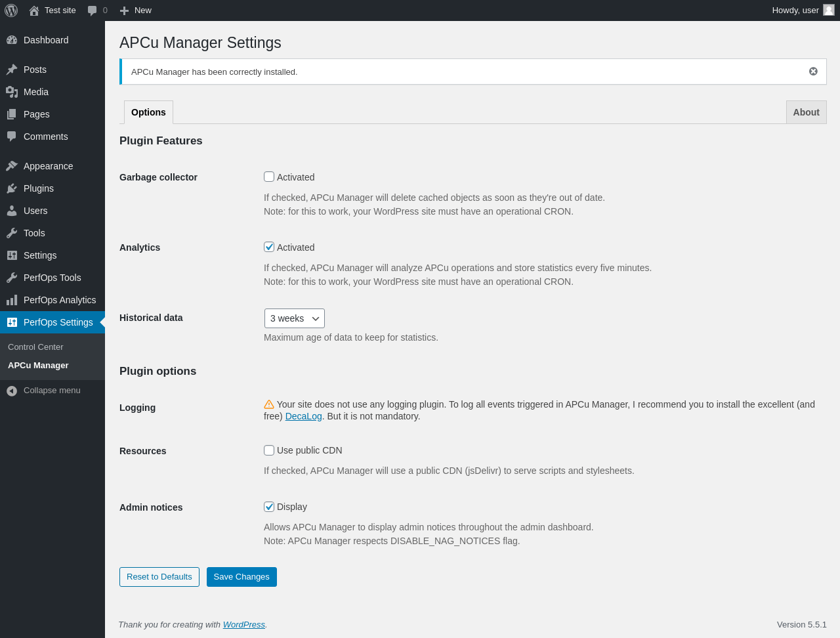This screenshot has height=638, width=840.
Task: Click the PerfOps Settings icon
Action: pos(12,322)
